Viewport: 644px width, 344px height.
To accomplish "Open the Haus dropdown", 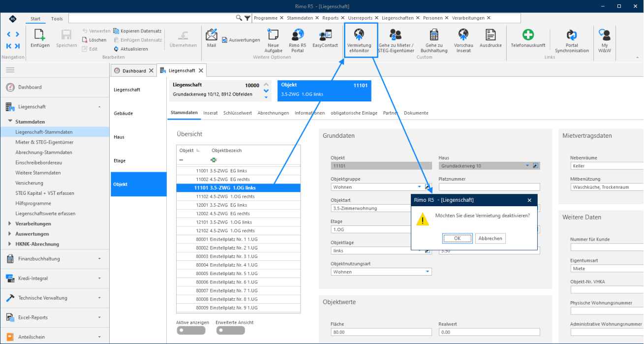I will point(527,166).
